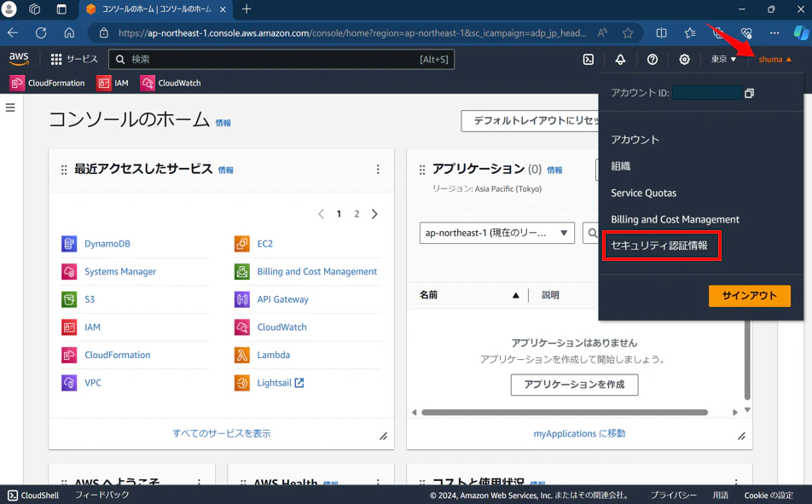Go to previous page of recent services

pyautogui.click(x=321, y=214)
